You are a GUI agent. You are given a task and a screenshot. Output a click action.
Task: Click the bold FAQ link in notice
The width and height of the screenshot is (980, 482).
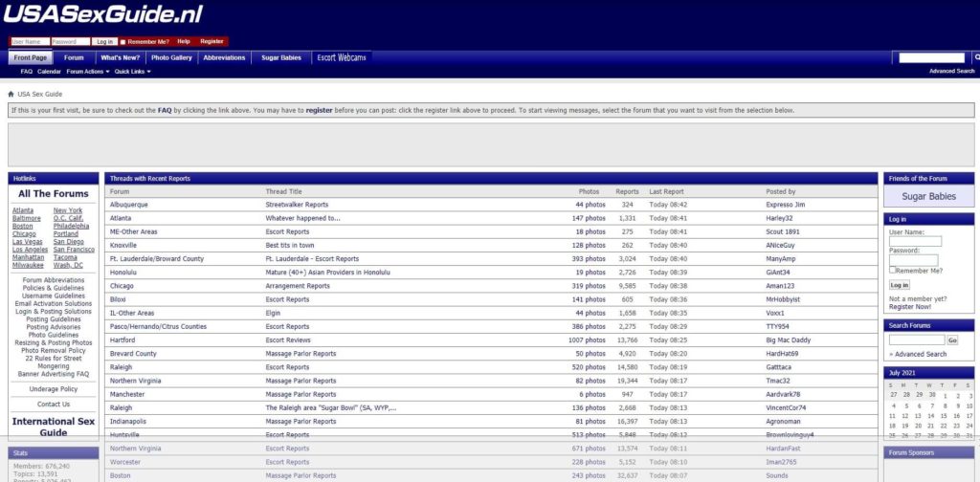coord(165,111)
